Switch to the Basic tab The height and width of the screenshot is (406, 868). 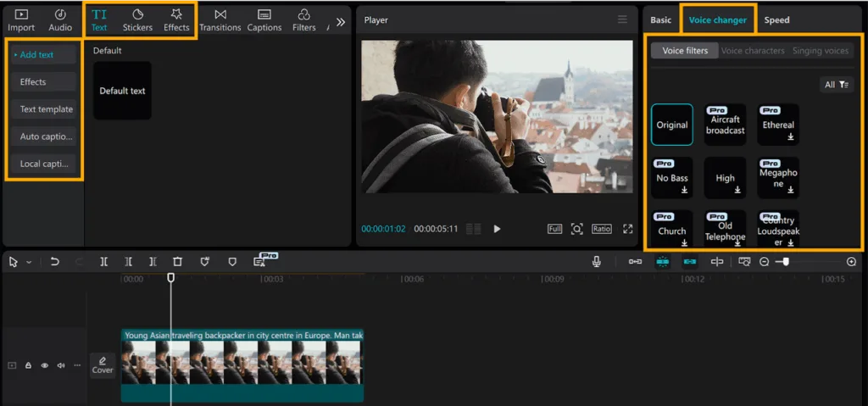pyautogui.click(x=660, y=20)
